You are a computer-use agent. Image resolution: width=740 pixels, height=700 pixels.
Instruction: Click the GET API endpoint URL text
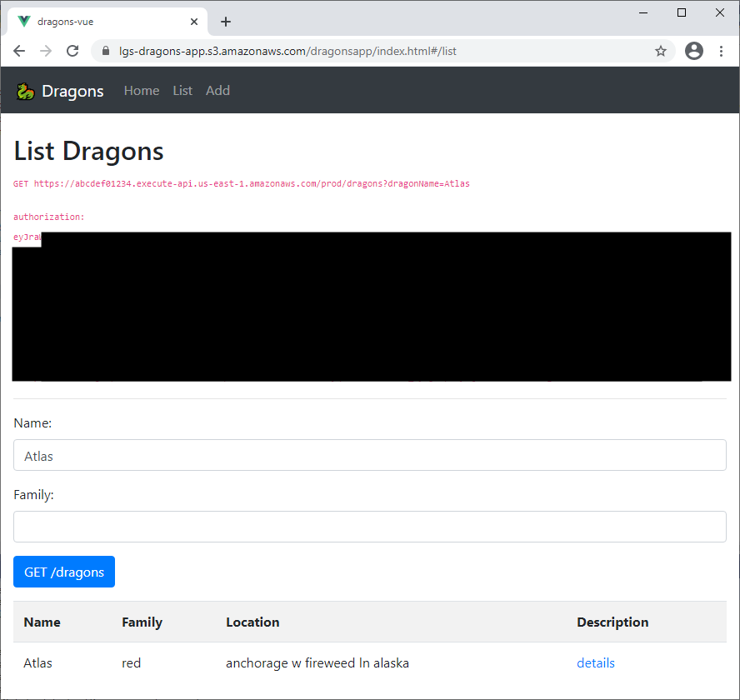coord(242,183)
